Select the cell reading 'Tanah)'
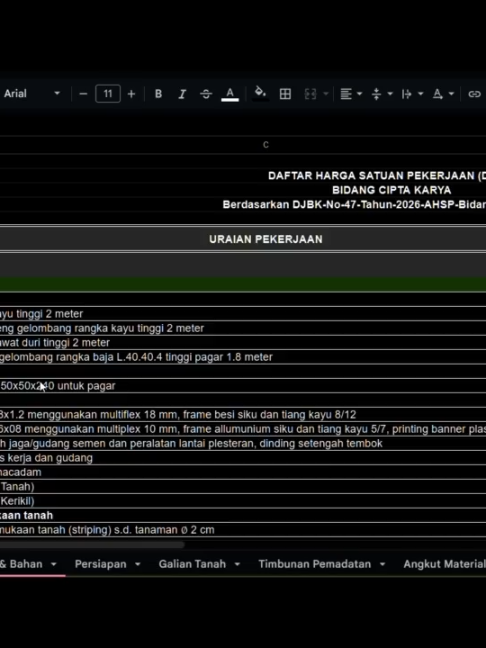This screenshot has height=648, width=486. (x=243, y=486)
